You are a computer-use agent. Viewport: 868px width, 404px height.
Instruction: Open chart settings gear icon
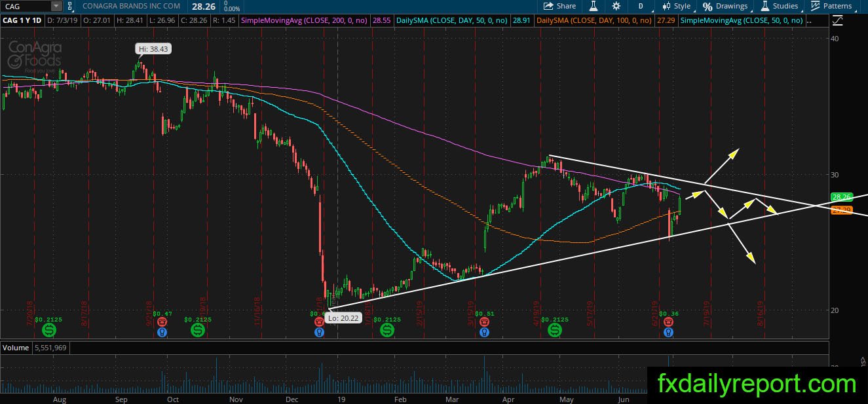(x=616, y=6)
